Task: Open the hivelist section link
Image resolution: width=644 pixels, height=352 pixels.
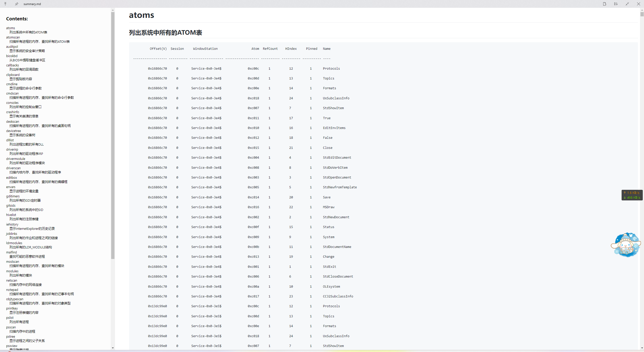Action: [11, 215]
